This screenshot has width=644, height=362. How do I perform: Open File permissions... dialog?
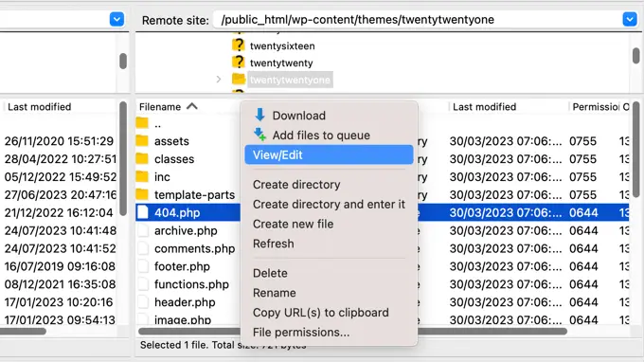point(329,333)
